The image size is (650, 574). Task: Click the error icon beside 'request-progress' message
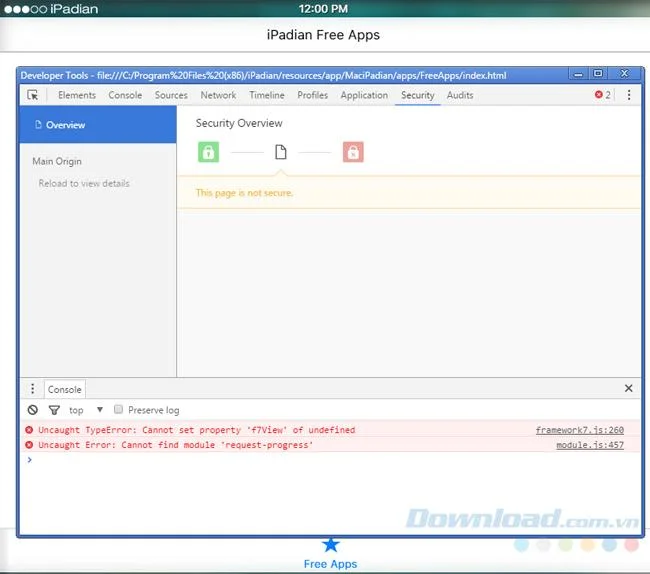tap(29, 445)
